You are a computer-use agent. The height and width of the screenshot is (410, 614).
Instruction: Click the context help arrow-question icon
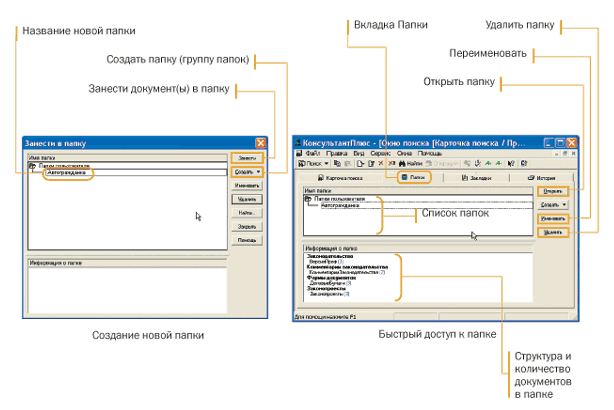[511, 163]
